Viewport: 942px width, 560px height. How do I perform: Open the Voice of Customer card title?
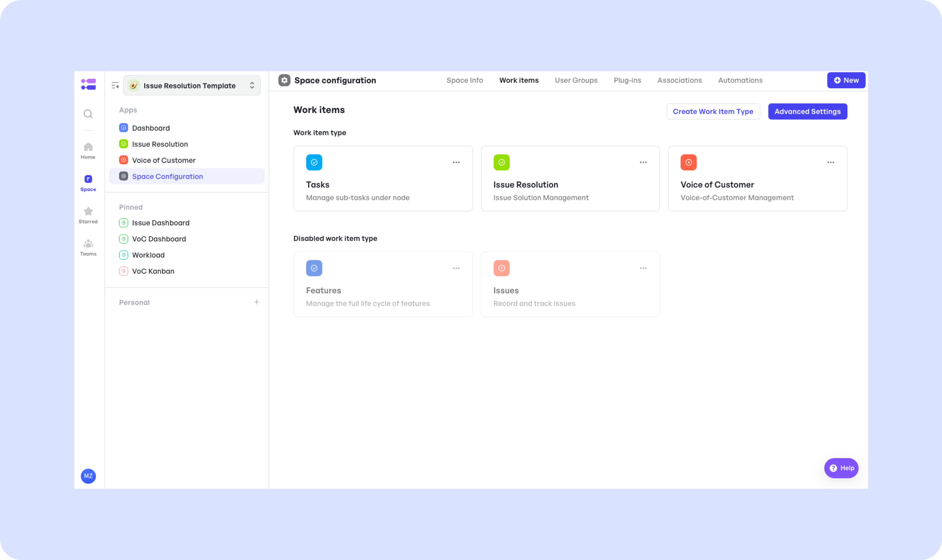point(717,185)
